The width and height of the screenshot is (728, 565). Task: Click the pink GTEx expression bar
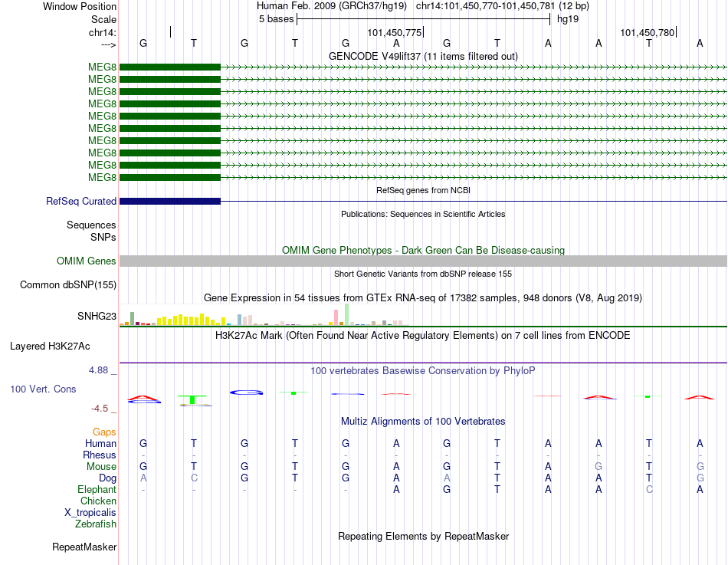click(x=336, y=317)
